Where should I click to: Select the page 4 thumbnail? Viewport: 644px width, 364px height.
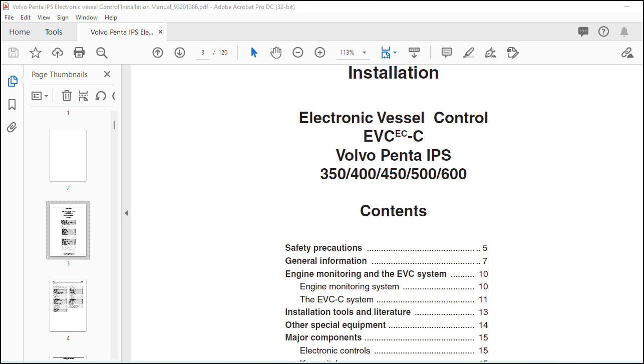(x=68, y=305)
